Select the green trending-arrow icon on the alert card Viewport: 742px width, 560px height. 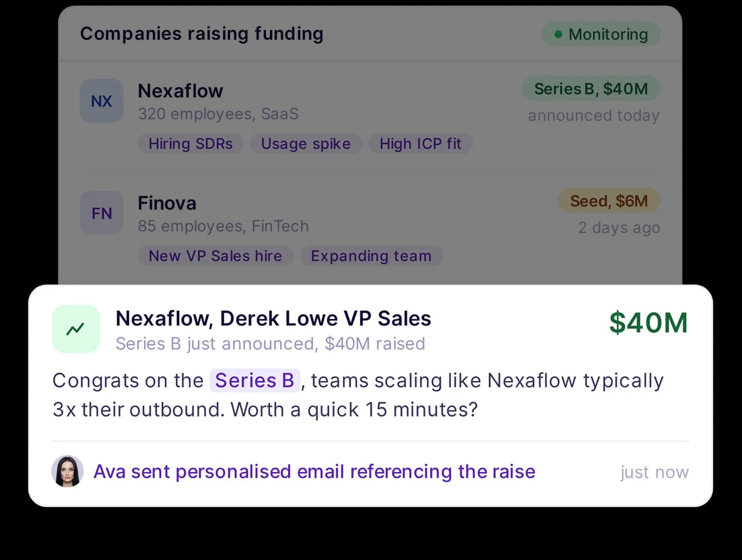(x=76, y=329)
